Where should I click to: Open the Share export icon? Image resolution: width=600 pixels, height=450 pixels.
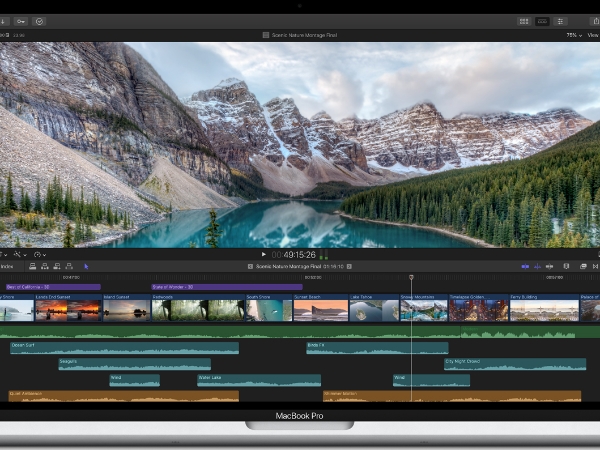coord(595,21)
